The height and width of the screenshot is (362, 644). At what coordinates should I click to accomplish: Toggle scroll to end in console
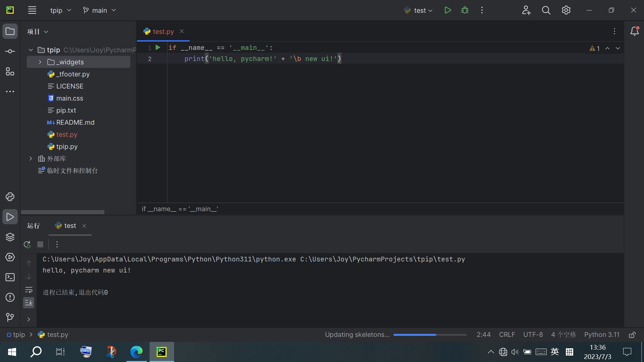[x=29, y=303]
